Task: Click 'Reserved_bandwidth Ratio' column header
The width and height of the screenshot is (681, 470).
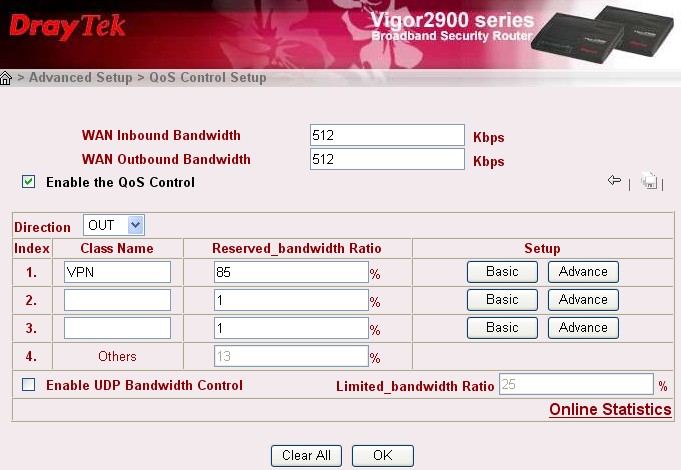Action: [x=297, y=248]
